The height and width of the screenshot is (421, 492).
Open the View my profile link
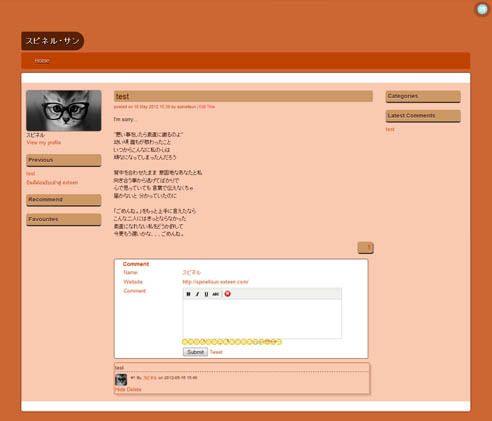44,142
